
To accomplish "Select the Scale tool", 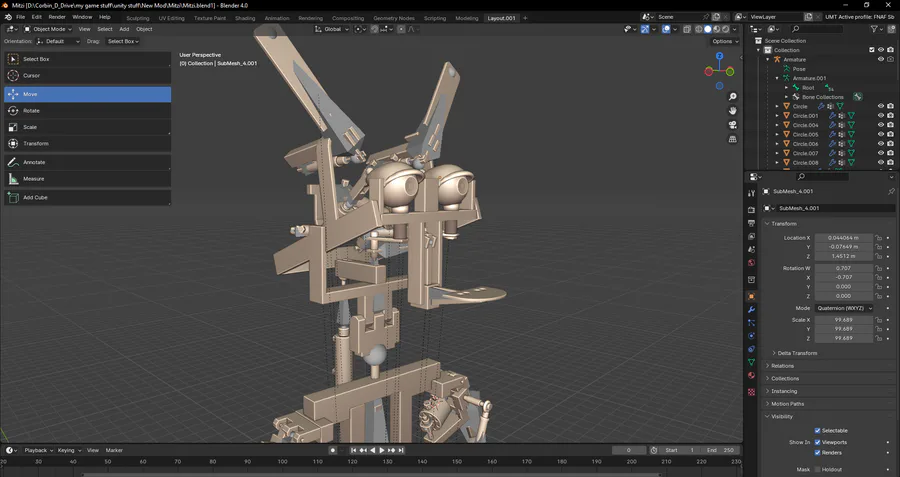I will click(87, 127).
